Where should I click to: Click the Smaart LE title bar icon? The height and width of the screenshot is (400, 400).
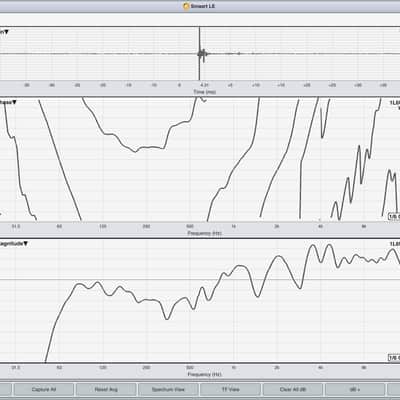(186, 6)
